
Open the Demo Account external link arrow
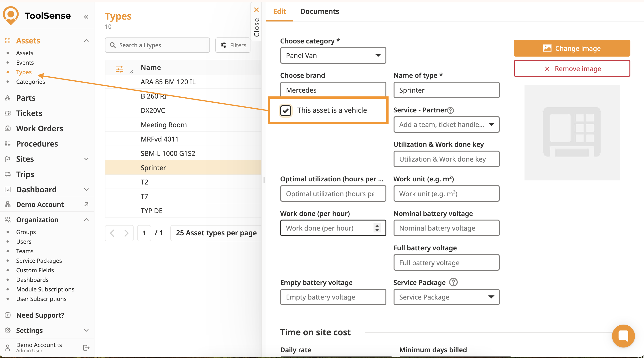point(86,204)
